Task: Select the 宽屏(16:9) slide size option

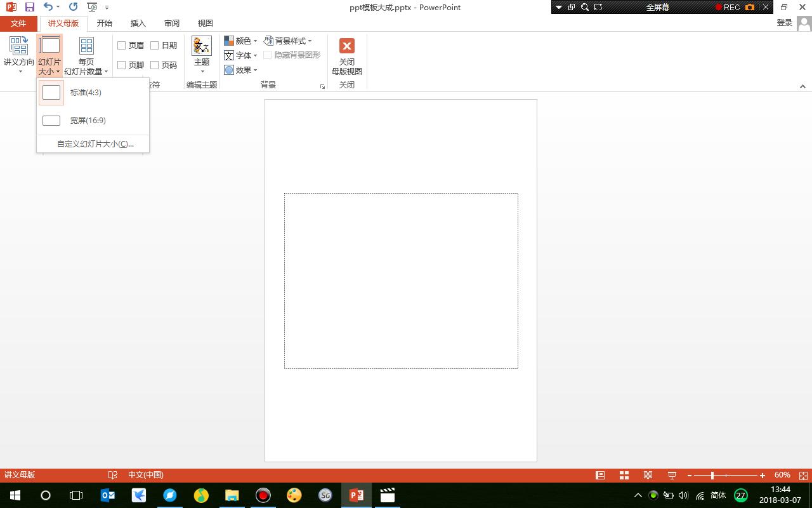Action: (x=88, y=120)
